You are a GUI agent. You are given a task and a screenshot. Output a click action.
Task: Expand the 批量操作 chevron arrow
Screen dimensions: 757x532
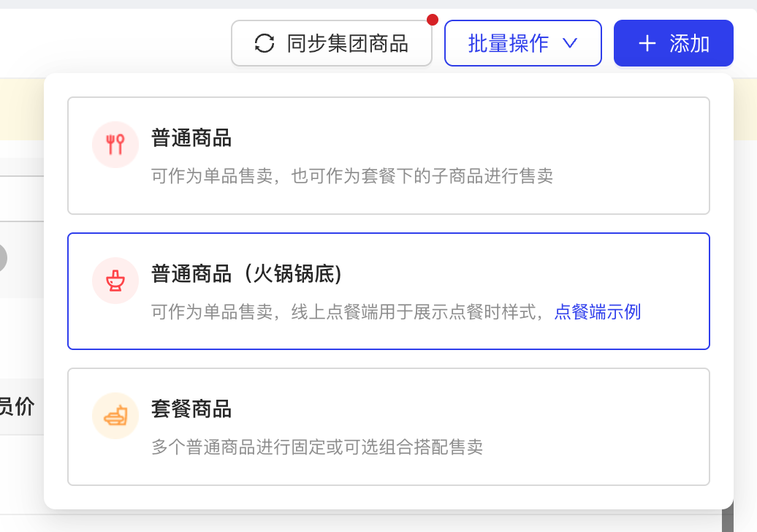click(x=570, y=44)
